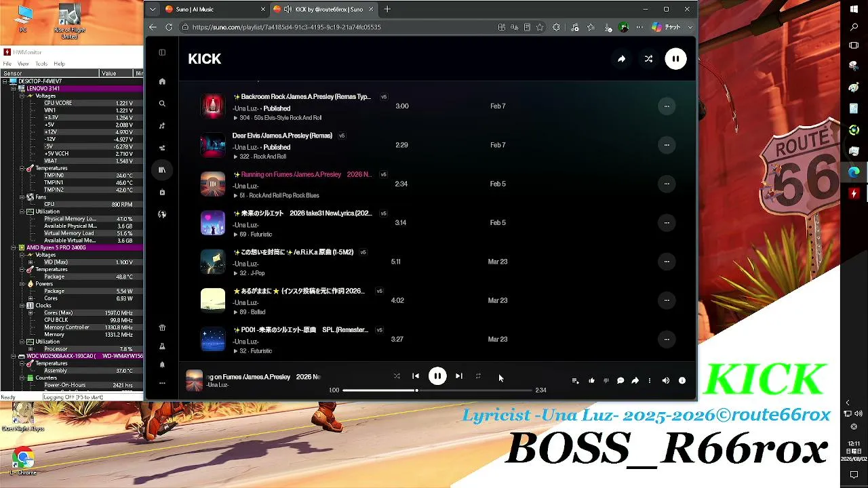The width and height of the screenshot is (868, 488).
Task: Open the browser tab search dropdown
Action: (153, 9)
